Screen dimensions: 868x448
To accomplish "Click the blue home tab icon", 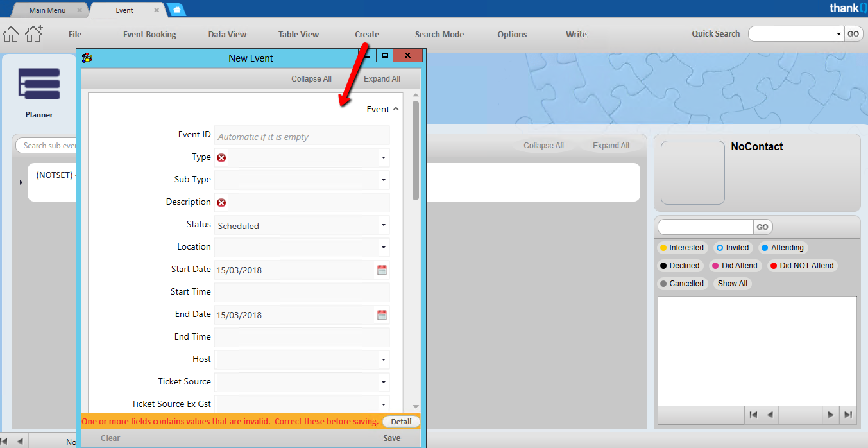I will [x=176, y=10].
